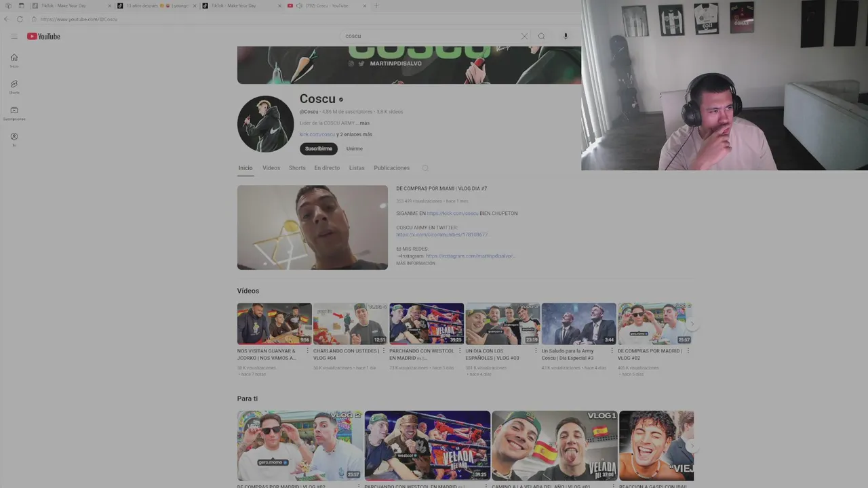
Task: Open the Tú profile sidebar icon
Action: coord(14,140)
